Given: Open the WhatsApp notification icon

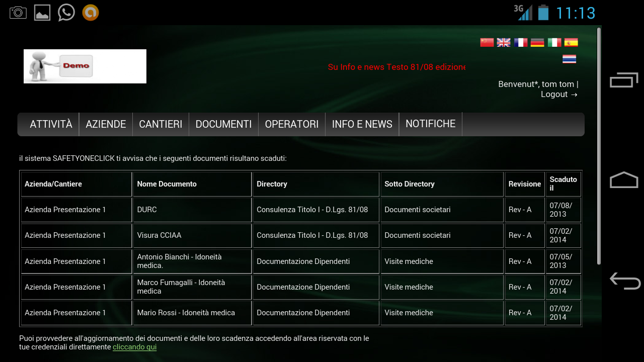Looking at the screenshot, I should 66,13.
